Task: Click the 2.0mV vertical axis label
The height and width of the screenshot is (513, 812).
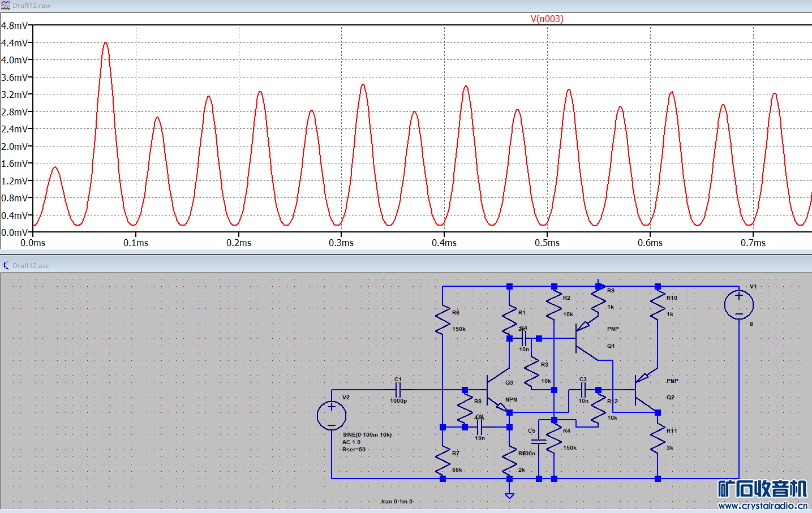Action: pyautogui.click(x=14, y=146)
